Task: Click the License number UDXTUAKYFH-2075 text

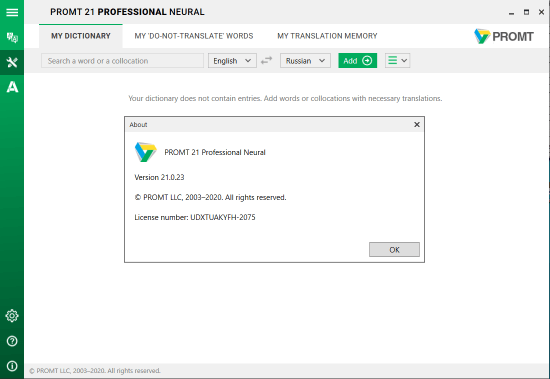Action: (195, 217)
